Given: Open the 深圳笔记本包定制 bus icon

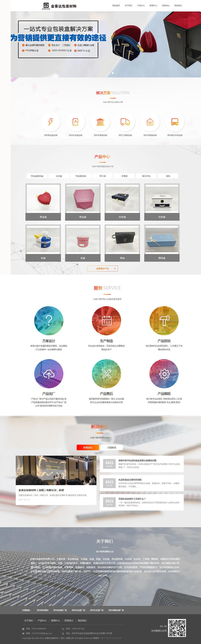Looking at the screenshot, I should [x=175, y=122].
